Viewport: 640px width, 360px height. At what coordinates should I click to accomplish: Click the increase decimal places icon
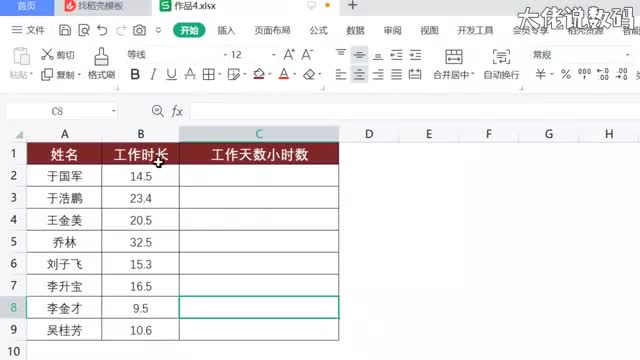603,74
